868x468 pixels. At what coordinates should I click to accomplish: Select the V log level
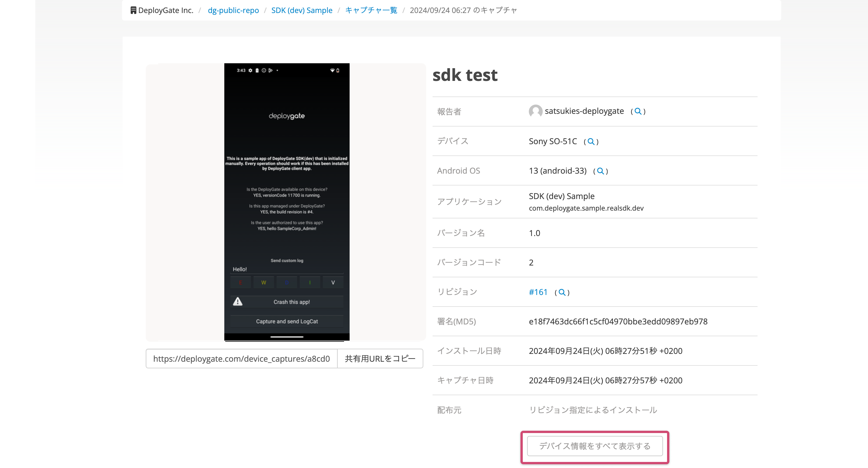[333, 282]
